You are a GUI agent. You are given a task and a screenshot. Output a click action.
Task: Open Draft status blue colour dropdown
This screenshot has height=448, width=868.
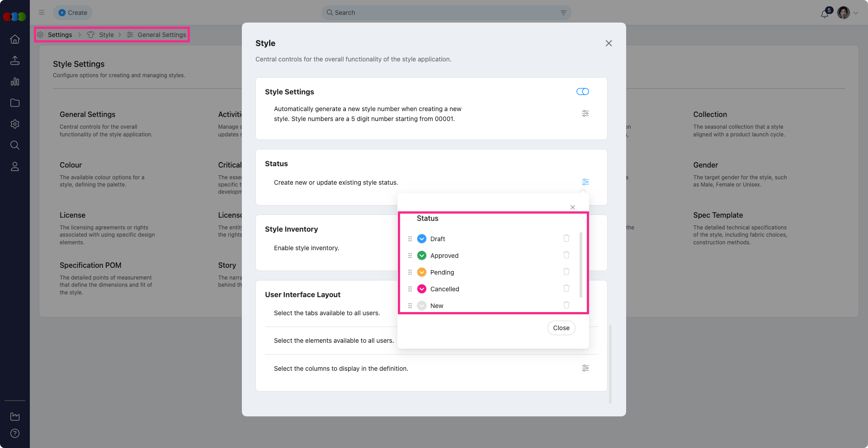422,239
